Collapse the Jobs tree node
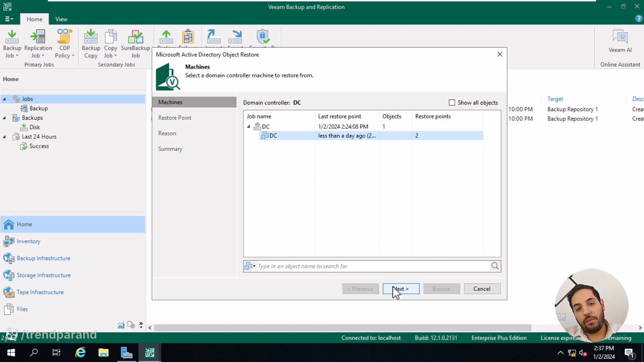The height and width of the screenshot is (362, 644). 4,99
